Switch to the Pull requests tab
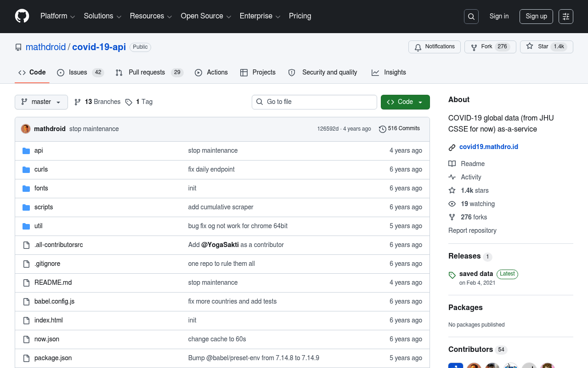This screenshot has height=368, width=588. [149, 73]
